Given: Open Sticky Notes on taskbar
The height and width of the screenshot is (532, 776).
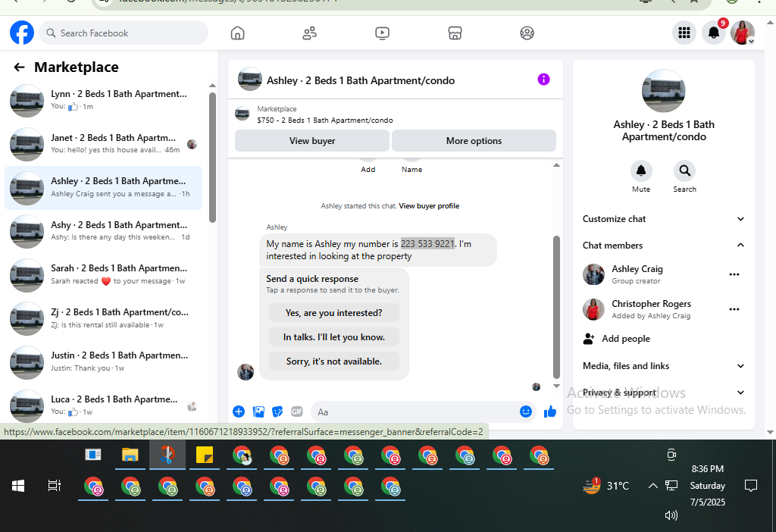Looking at the screenshot, I should (205, 455).
